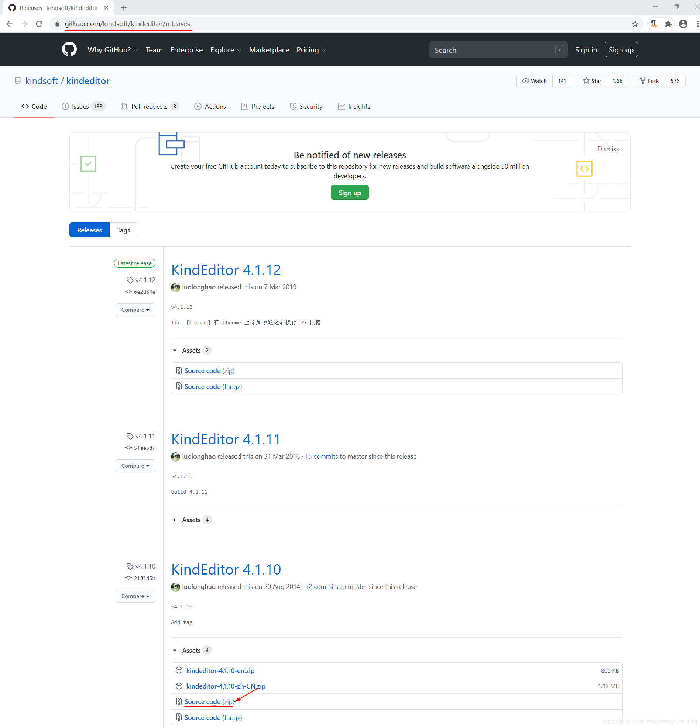Screen dimensions: 700x728
Task: Click the v4.1.10 tag label
Action: (x=145, y=566)
